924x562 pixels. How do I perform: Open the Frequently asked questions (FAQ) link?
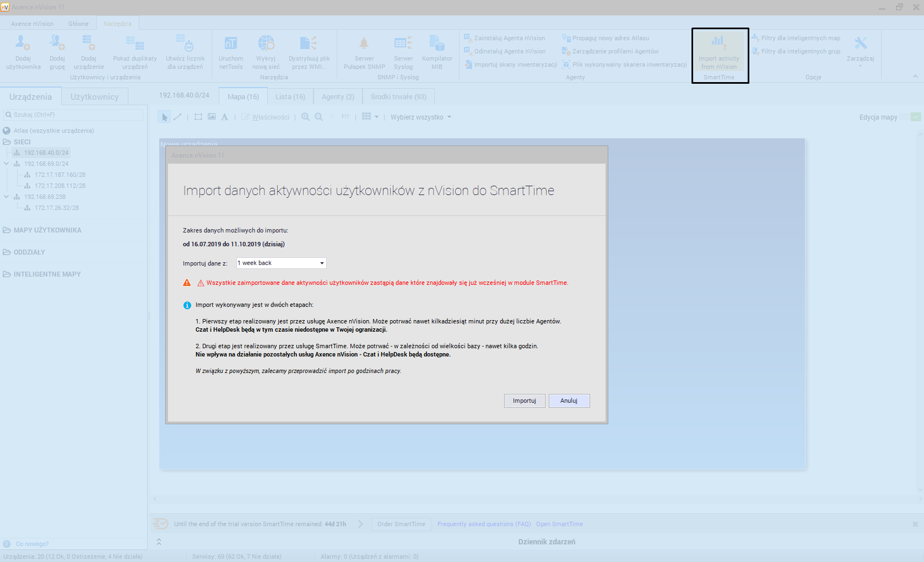(x=484, y=524)
